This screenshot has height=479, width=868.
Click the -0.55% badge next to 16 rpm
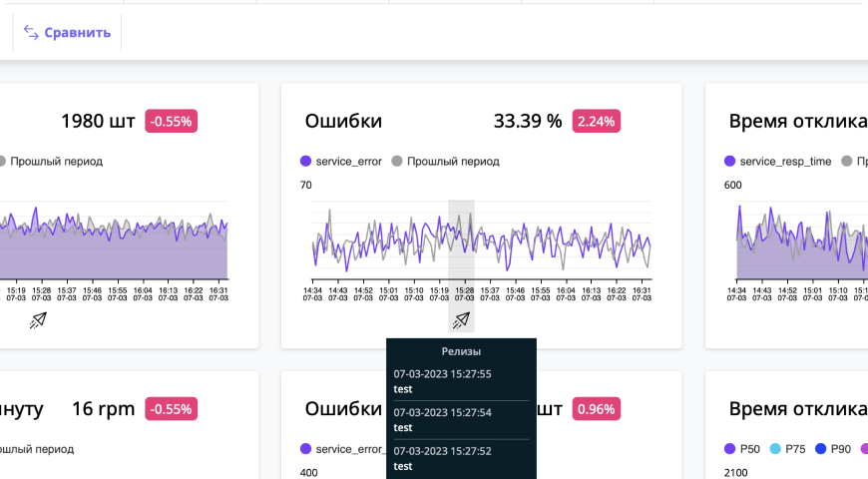(x=171, y=409)
